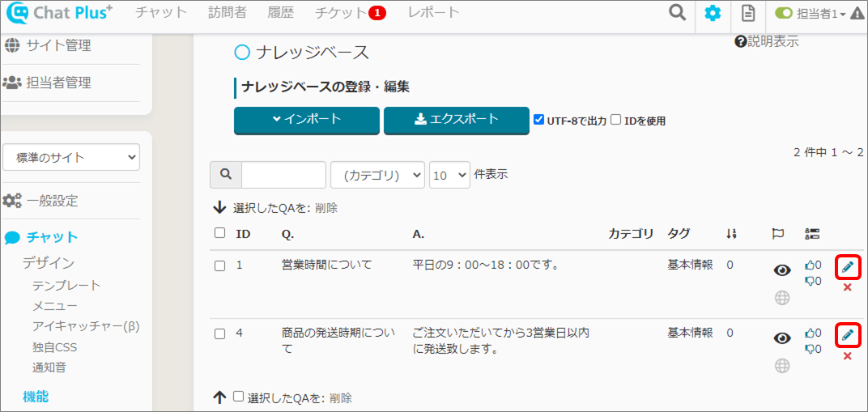Expand the インポート dropdown button

tap(307, 120)
